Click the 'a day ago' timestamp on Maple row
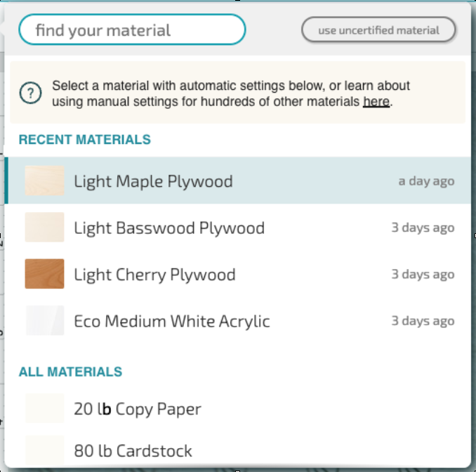Viewport: 476px width, 472px height. click(x=426, y=181)
